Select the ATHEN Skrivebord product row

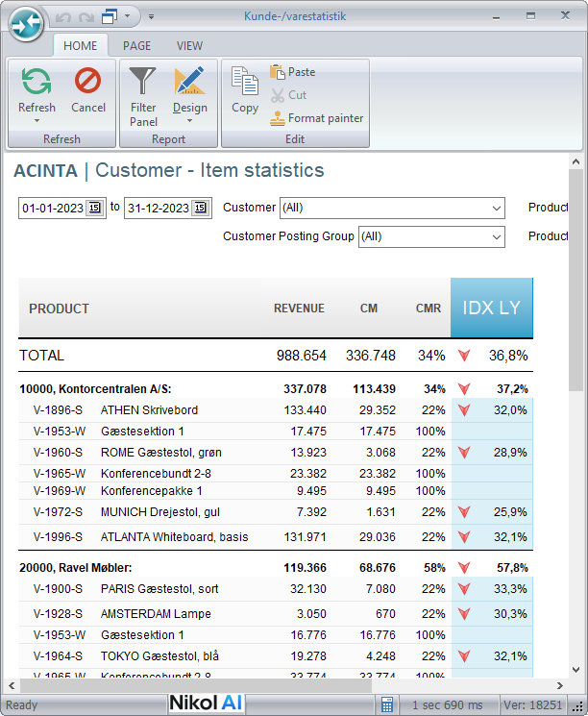[x=276, y=410]
